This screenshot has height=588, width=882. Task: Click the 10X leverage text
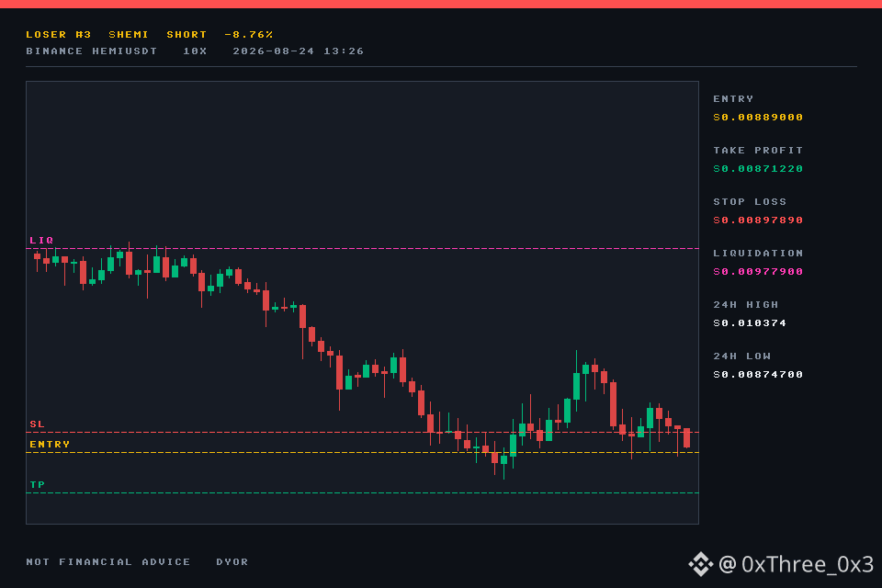click(x=195, y=51)
